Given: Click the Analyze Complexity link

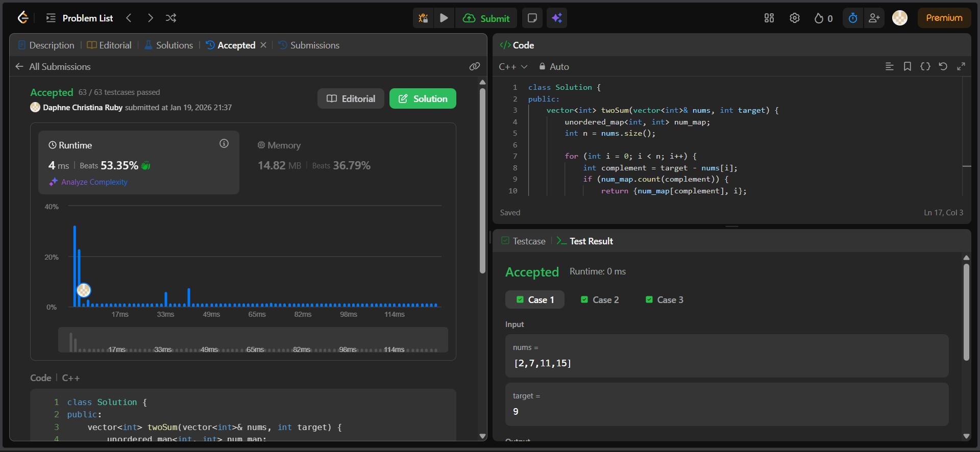Looking at the screenshot, I should 94,182.
